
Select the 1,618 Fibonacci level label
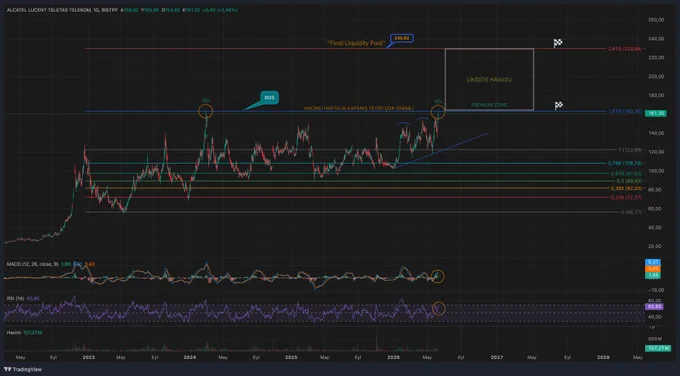pyautogui.click(x=625, y=111)
